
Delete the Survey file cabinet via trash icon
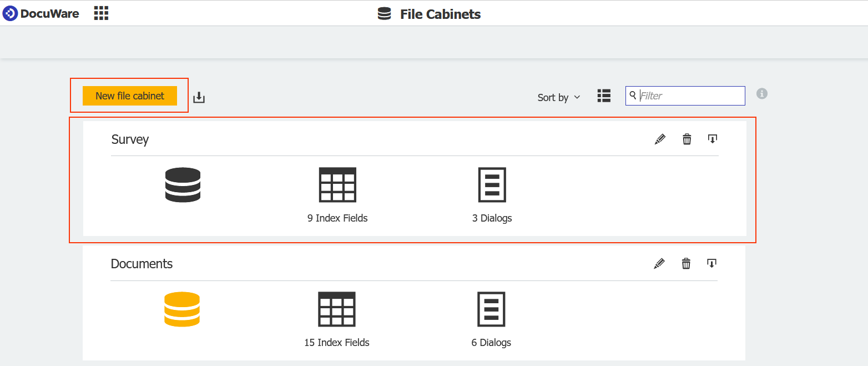point(687,139)
